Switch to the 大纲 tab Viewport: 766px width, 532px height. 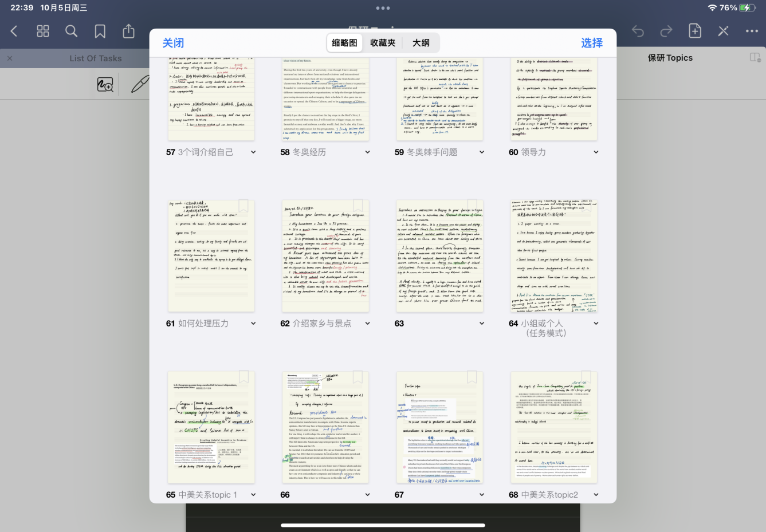[421, 43]
